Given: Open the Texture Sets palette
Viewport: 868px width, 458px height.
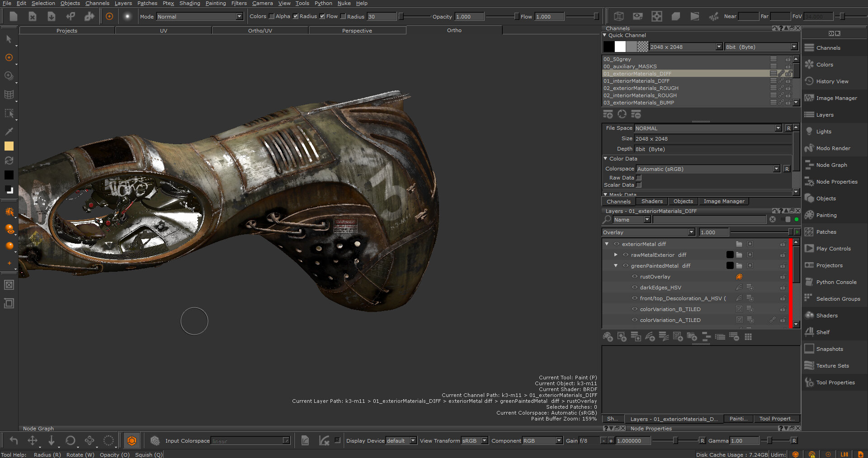Looking at the screenshot, I should 832,366.
